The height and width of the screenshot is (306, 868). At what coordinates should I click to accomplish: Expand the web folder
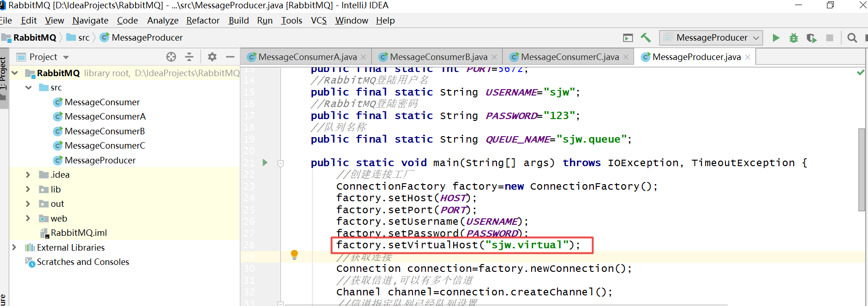[28, 218]
